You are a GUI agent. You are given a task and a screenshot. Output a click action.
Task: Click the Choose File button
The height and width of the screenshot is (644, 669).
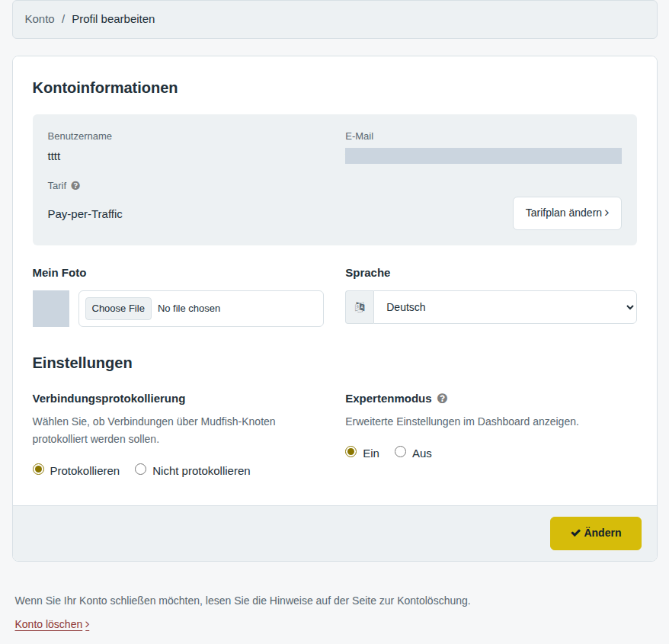[118, 309]
